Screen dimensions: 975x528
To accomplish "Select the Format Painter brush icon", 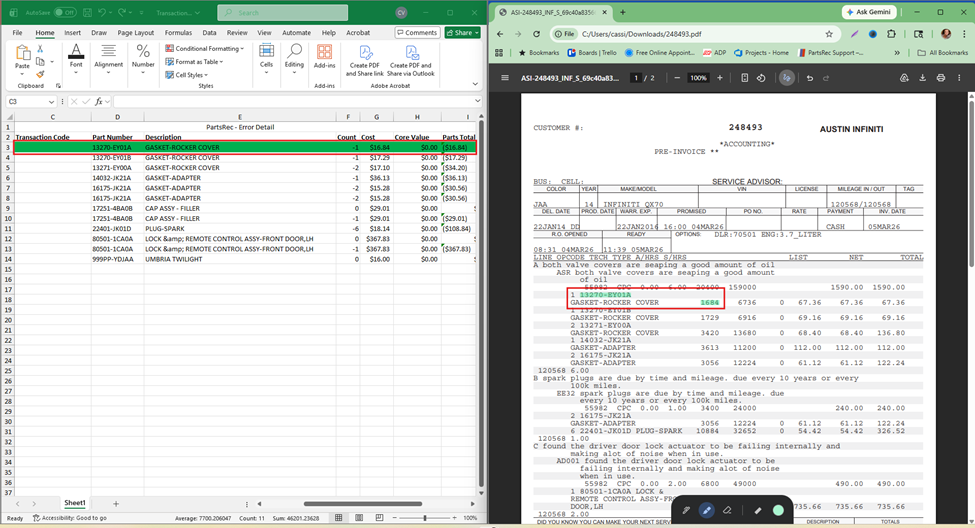I will pos(40,75).
